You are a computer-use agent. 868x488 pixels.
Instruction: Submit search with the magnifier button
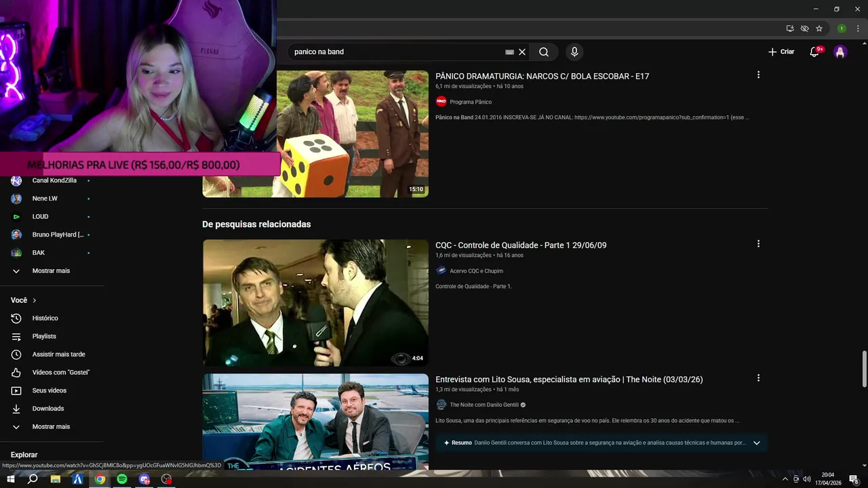click(x=544, y=52)
